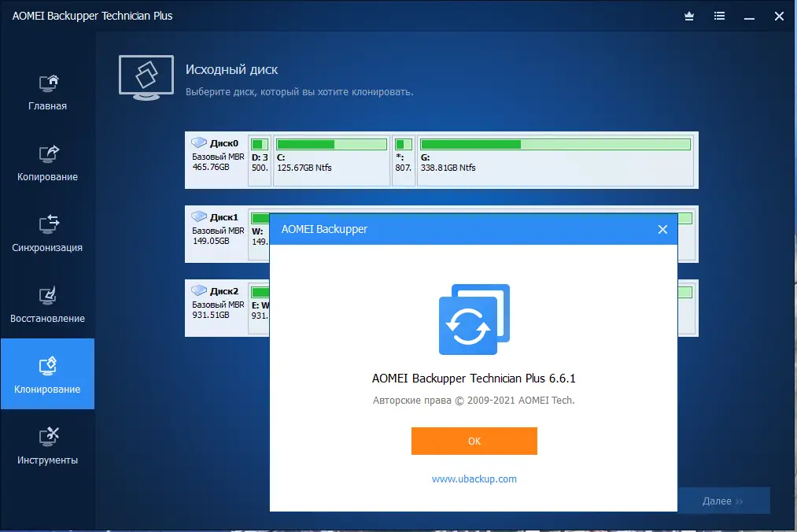Click the crown upgrade icon in title bar
Screen dimensions: 797x532
pos(688,16)
